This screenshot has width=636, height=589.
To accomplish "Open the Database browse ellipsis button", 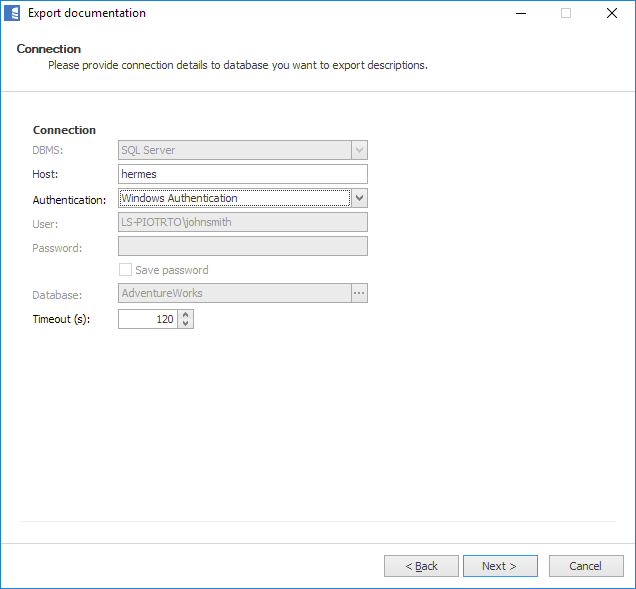I will pyautogui.click(x=360, y=293).
